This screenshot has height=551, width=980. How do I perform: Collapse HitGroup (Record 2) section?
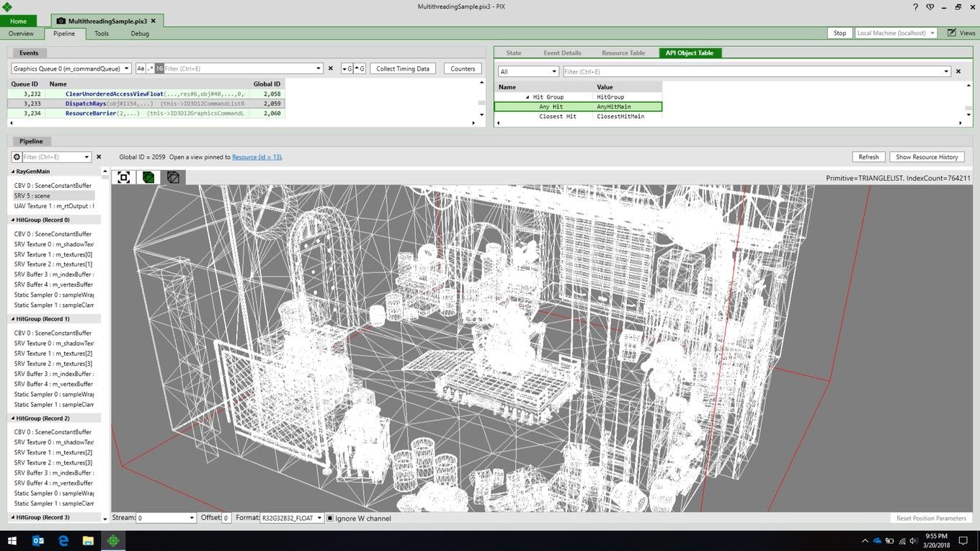13,418
